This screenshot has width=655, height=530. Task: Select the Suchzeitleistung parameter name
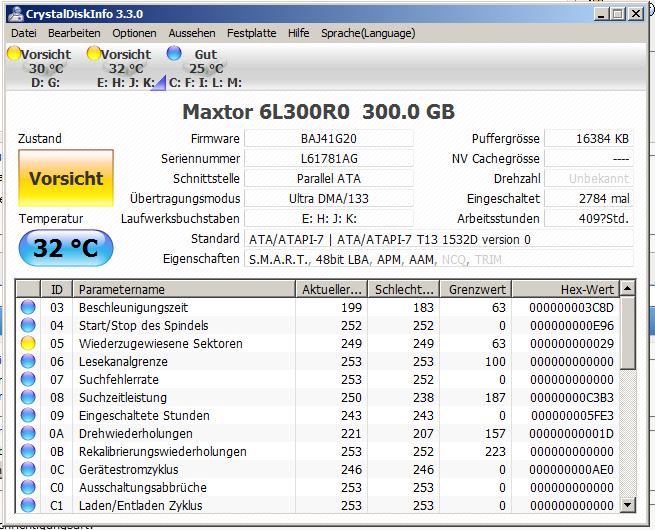coord(122,397)
